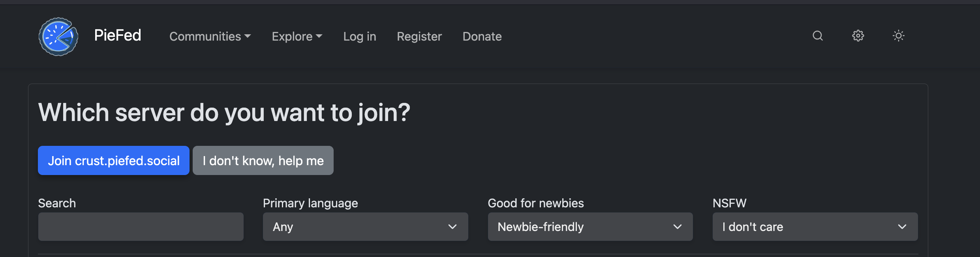Image resolution: width=980 pixels, height=257 pixels.
Task: Open search via magnifying glass icon
Action: (818, 36)
